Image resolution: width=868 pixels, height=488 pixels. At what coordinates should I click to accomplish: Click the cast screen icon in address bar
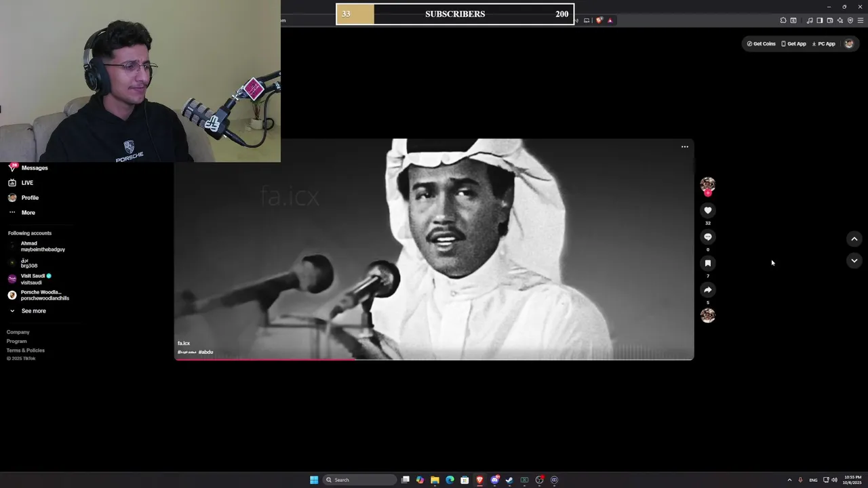pos(587,20)
